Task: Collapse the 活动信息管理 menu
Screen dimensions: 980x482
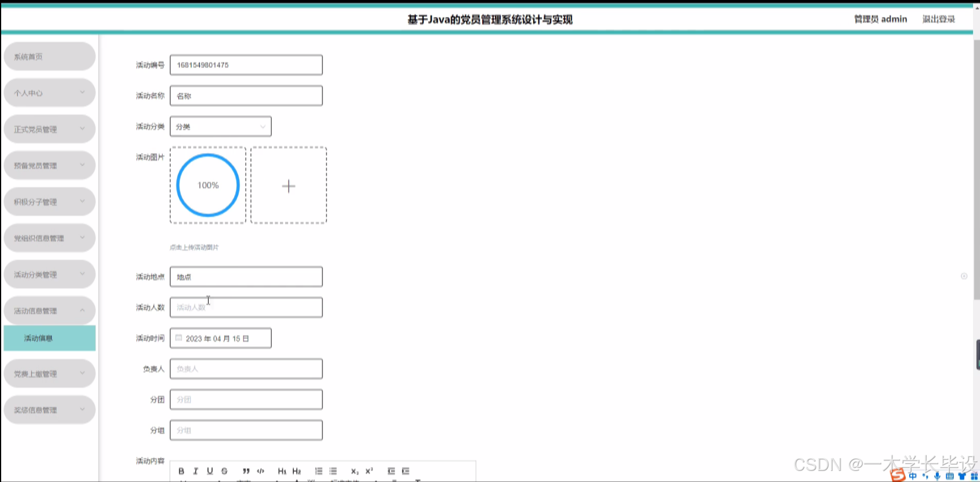Action: pos(49,310)
